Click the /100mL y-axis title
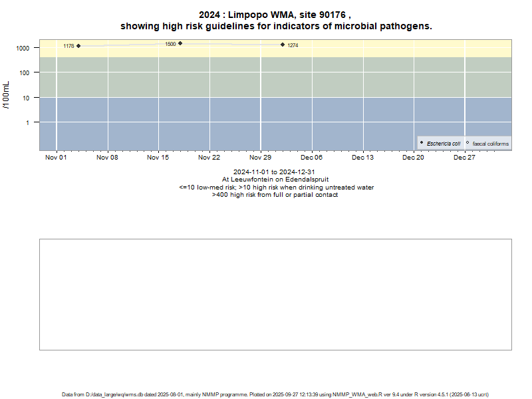This screenshot has width=532, height=399. [7, 94]
